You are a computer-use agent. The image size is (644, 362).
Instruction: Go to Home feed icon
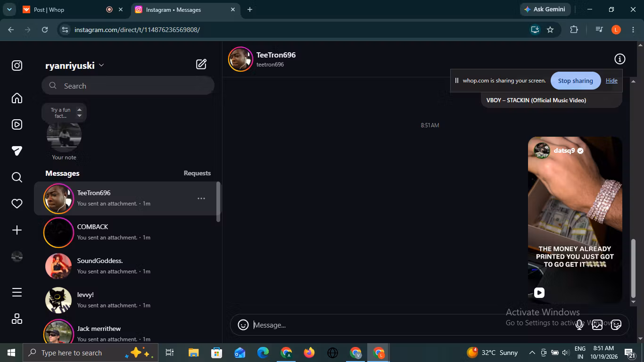tap(17, 98)
